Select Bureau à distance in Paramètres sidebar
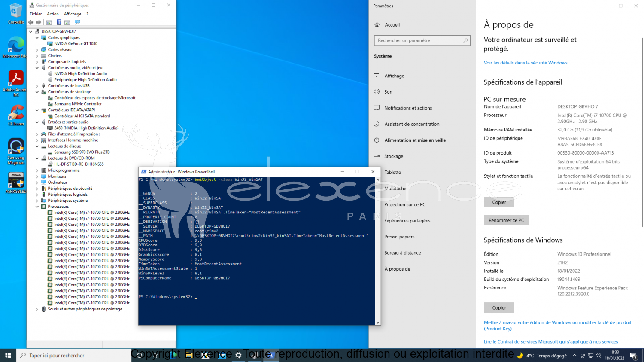 [402, 253]
